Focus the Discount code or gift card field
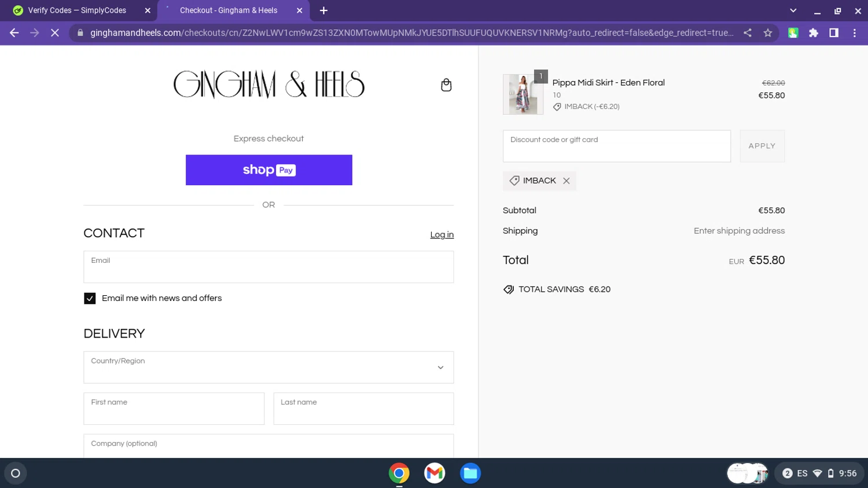868x488 pixels. (617, 146)
